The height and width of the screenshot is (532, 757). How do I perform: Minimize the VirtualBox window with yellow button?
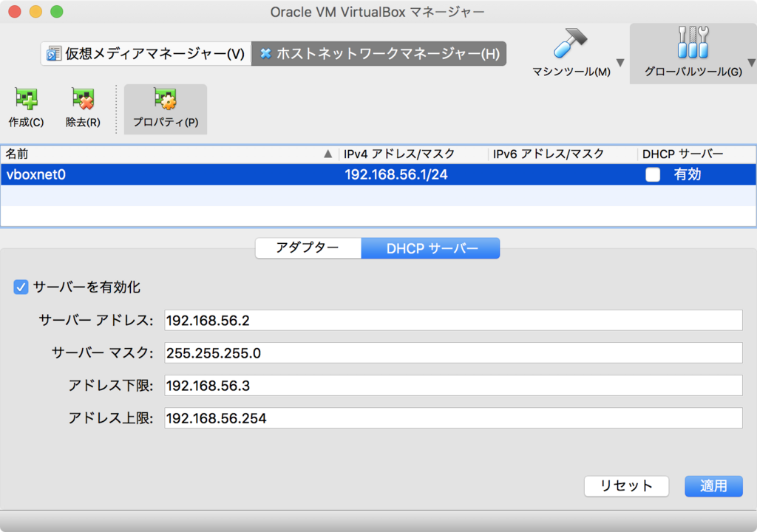click(x=35, y=12)
